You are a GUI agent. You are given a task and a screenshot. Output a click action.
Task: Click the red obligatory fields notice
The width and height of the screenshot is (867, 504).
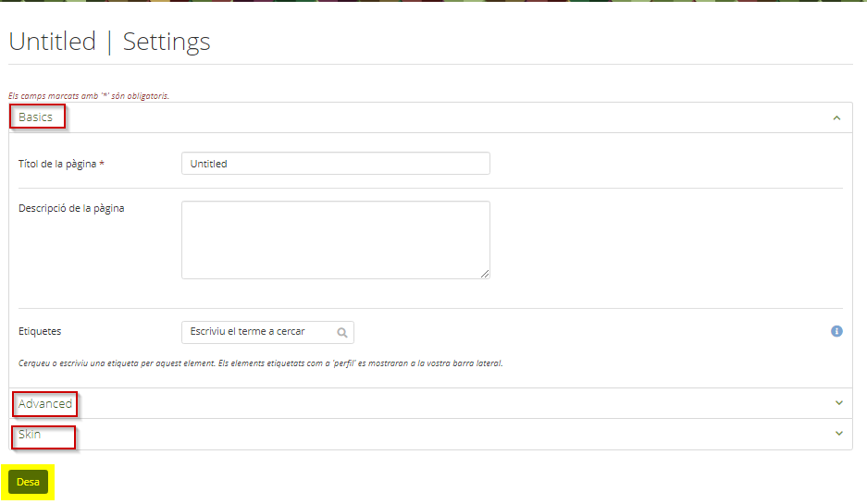pyautogui.click(x=89, y=95)
